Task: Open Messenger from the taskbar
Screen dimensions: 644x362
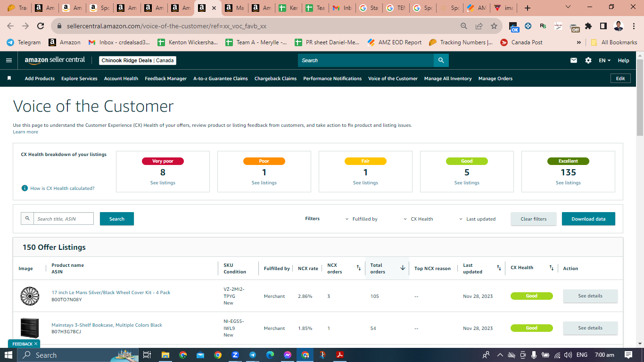Action: click(287, 355)
